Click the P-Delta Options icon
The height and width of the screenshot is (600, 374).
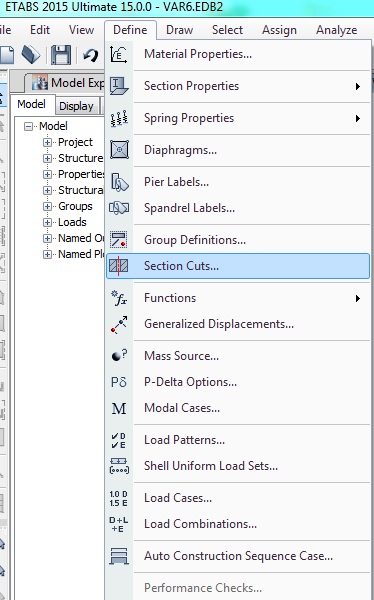(x=119, y=382)
